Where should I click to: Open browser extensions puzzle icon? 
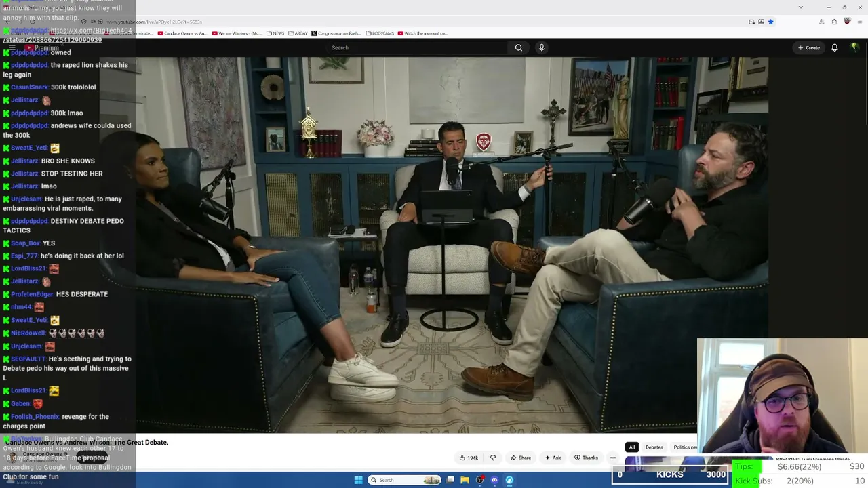coord(834,22)
